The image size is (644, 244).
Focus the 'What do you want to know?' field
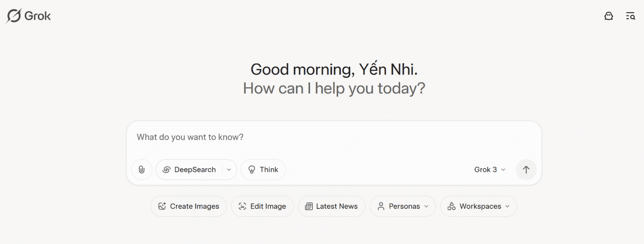(334, 137)
